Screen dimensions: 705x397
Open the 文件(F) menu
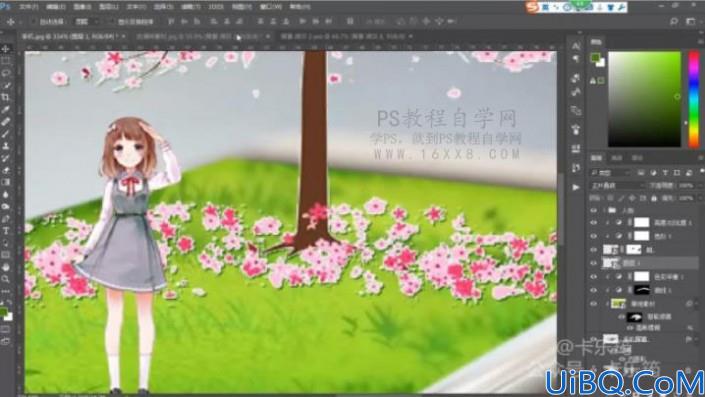tap(29, 7)
